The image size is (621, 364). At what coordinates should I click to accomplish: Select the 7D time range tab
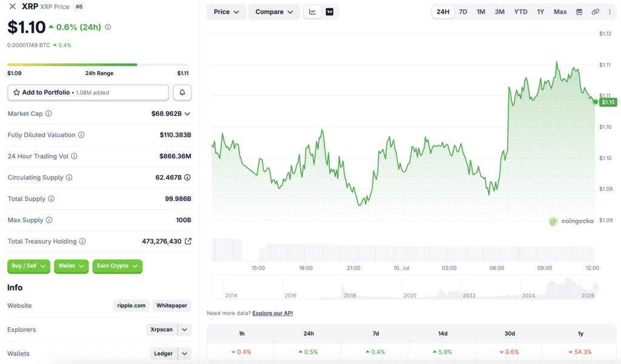coord(463,12)
